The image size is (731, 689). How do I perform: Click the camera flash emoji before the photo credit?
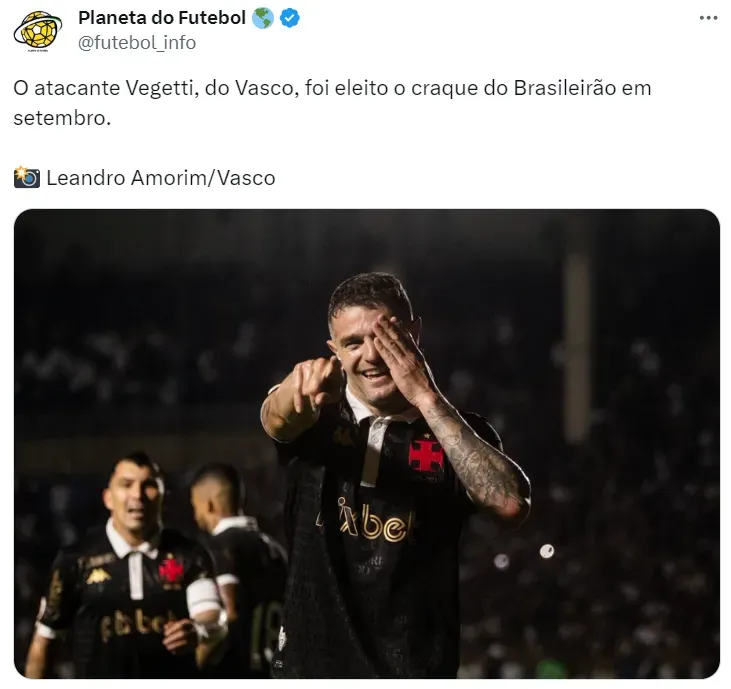[27, 177]
